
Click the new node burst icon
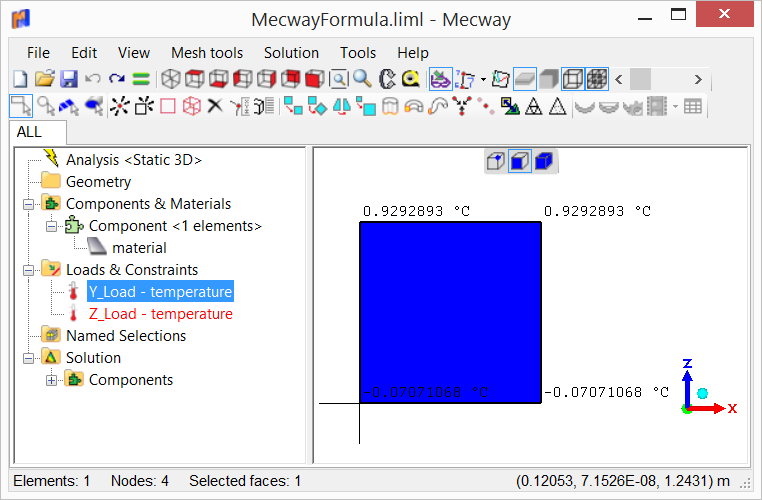pyautogui.click(x=120, y=106)
